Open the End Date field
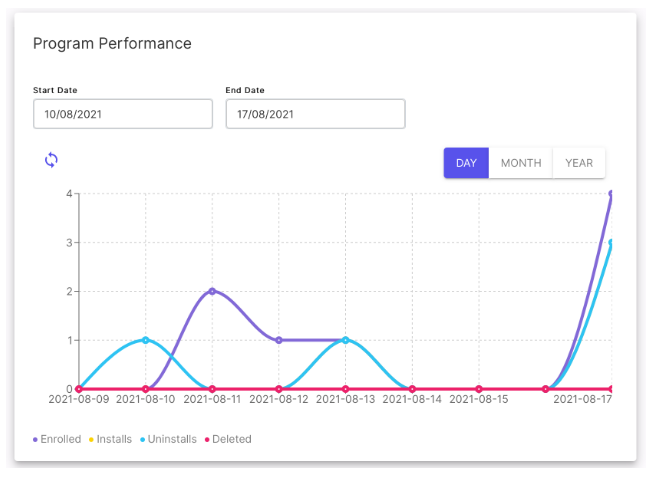Screen dimensions: 654x480 pyautogui.click(x=315, y=114)
